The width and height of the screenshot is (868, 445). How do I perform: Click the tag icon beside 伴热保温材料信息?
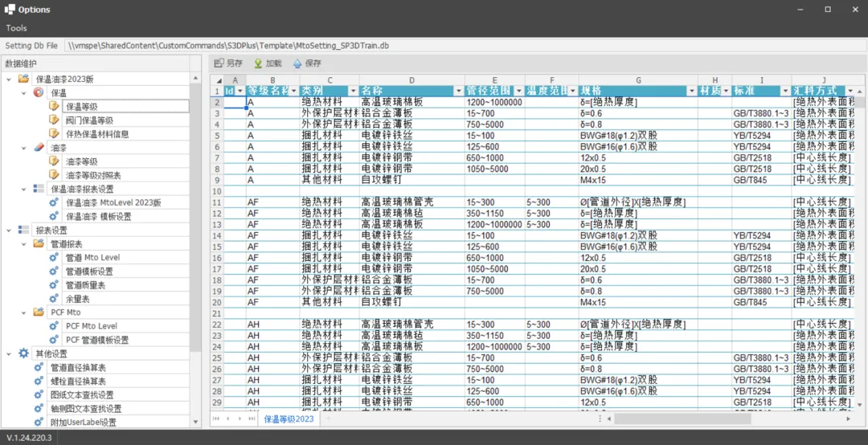54,133
